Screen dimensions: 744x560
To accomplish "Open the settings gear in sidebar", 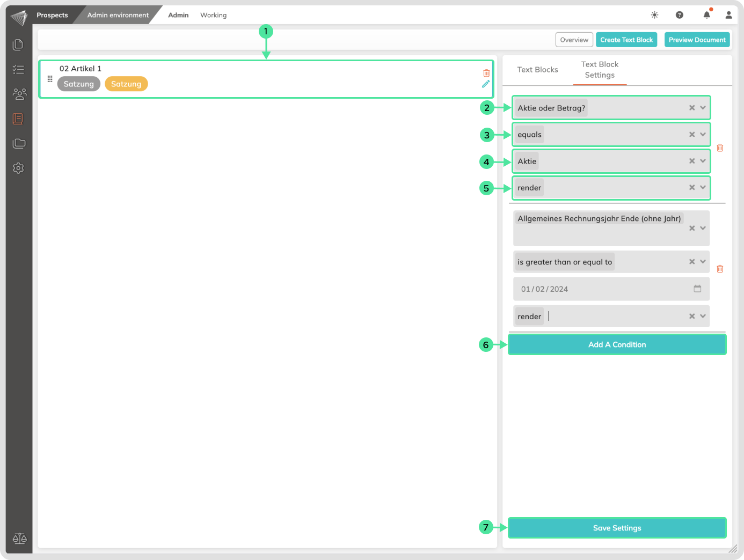I will 19,168.
